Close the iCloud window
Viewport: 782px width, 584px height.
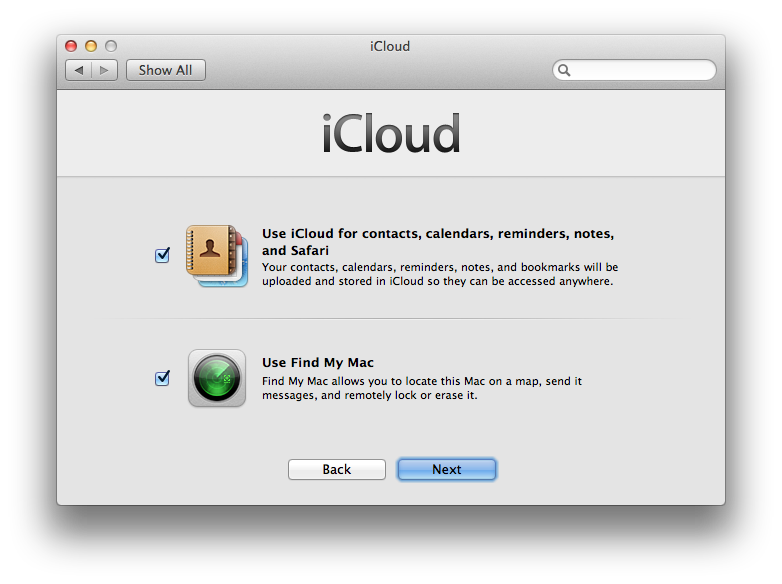pyautogui.click(x=71, y=46)
